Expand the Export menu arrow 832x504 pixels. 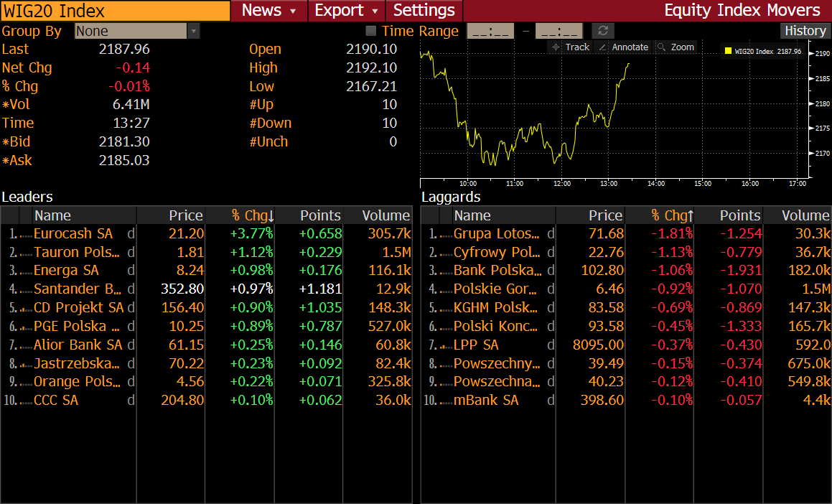pos(375,11)
